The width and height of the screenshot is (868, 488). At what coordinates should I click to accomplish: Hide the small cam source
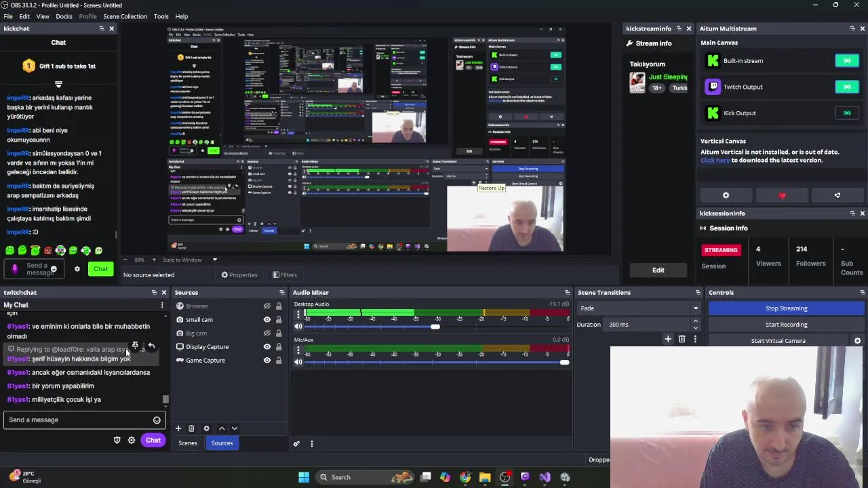click(x=267, y=320)
